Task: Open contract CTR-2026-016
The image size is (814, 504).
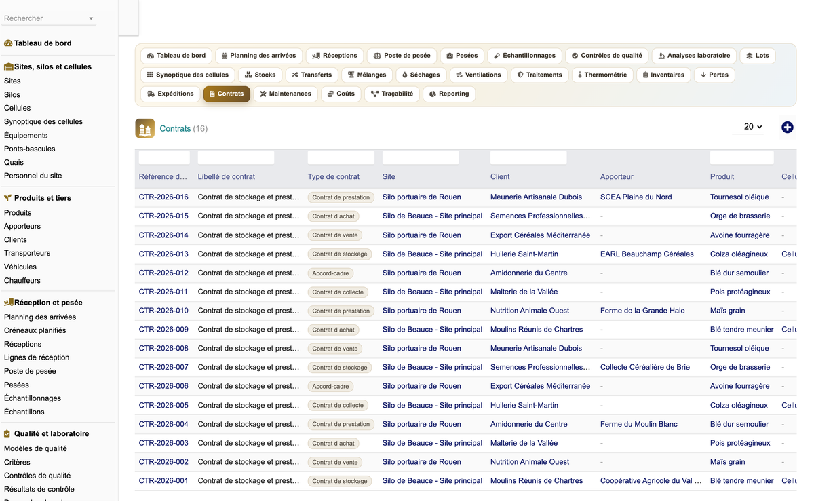Action: (163, 197)
